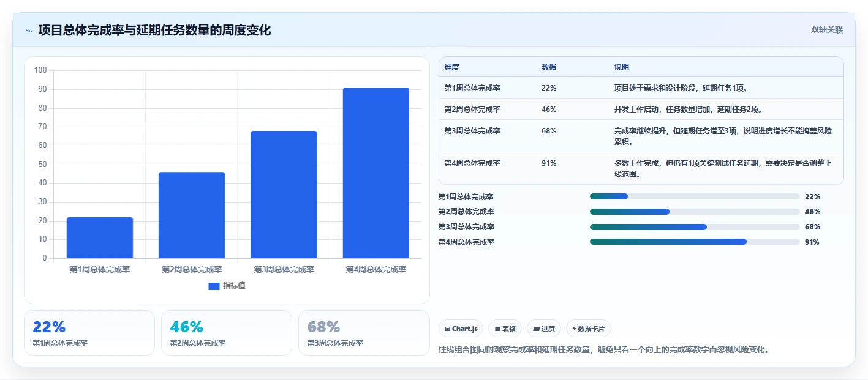Click the lightning icon beside the title
This screenshot has height=380, width=868.
(29, 31)
